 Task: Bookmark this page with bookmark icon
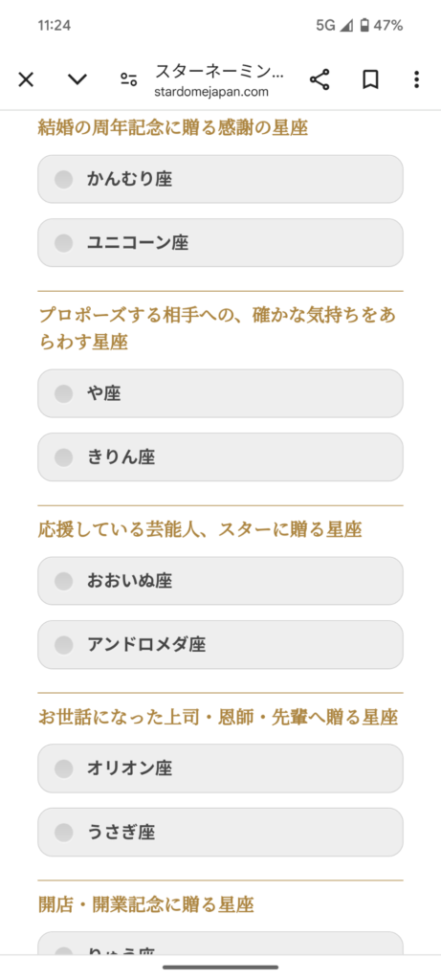(370, 79)
